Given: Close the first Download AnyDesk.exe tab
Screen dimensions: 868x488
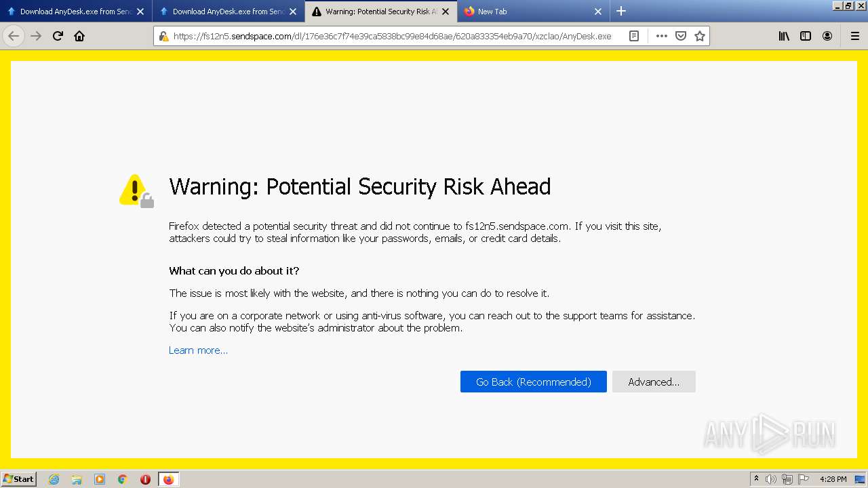Looking at the screenshot, I should point(140,12).
